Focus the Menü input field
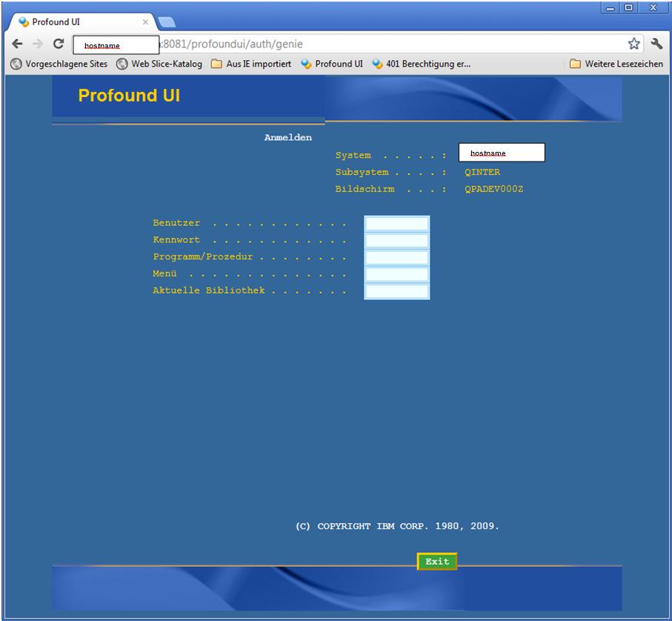Image resolution: width=672 pixels, height=621 pixels. point(397,274)
